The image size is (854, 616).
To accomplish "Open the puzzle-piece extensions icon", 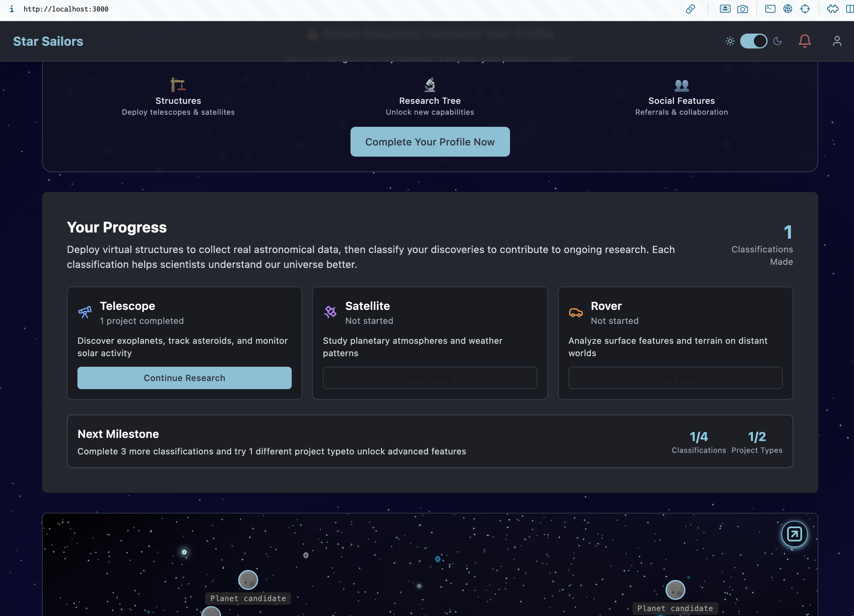I will 833,9.
